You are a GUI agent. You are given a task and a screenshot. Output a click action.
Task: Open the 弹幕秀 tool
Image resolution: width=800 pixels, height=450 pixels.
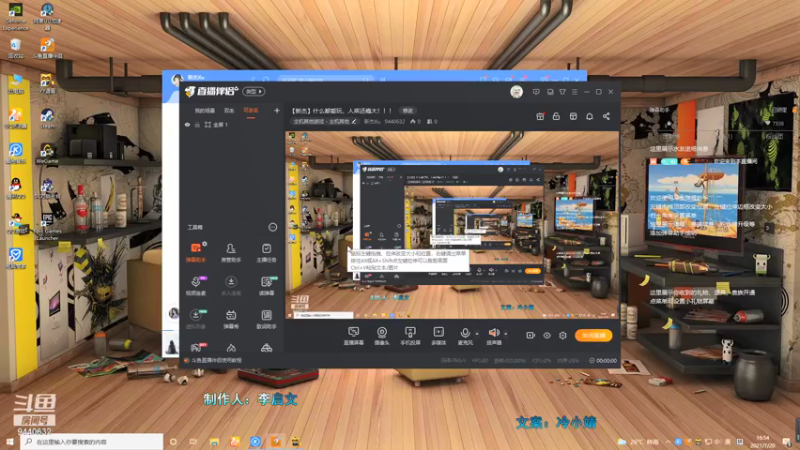pos(231,319)
